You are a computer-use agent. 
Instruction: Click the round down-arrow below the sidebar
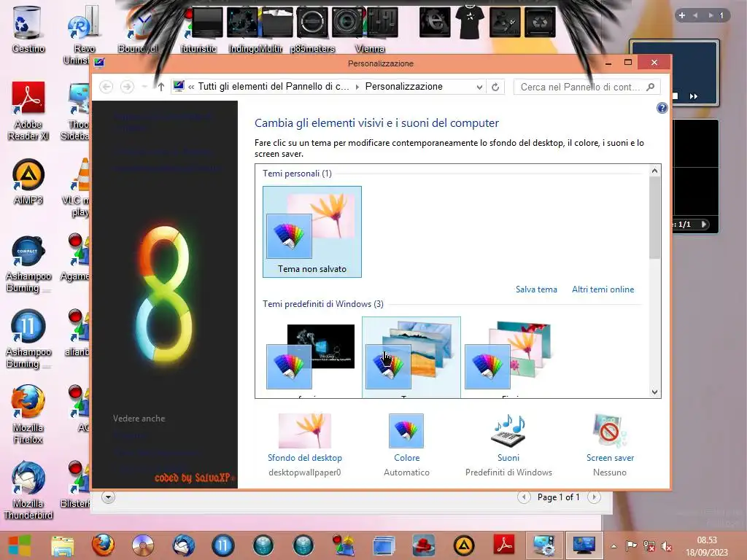tap(108, 497)
